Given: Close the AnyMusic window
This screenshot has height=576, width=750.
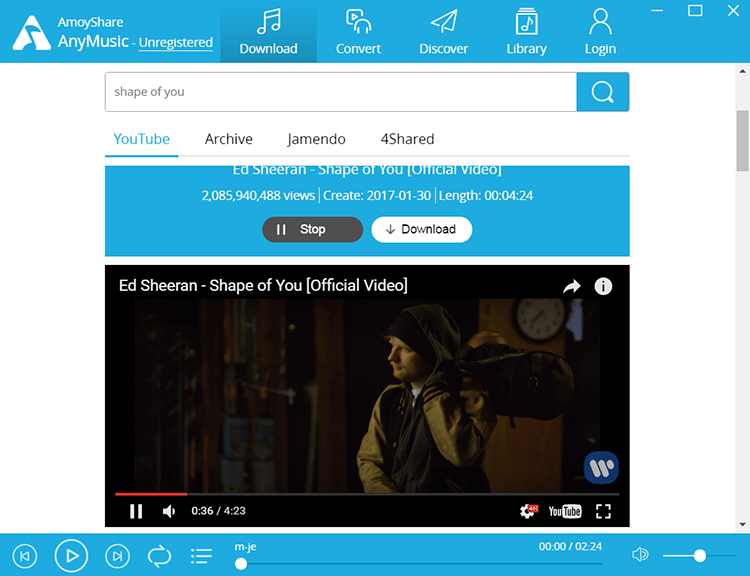Looking at the screenshot, I should pyautogui.click(x=733, y=11).
